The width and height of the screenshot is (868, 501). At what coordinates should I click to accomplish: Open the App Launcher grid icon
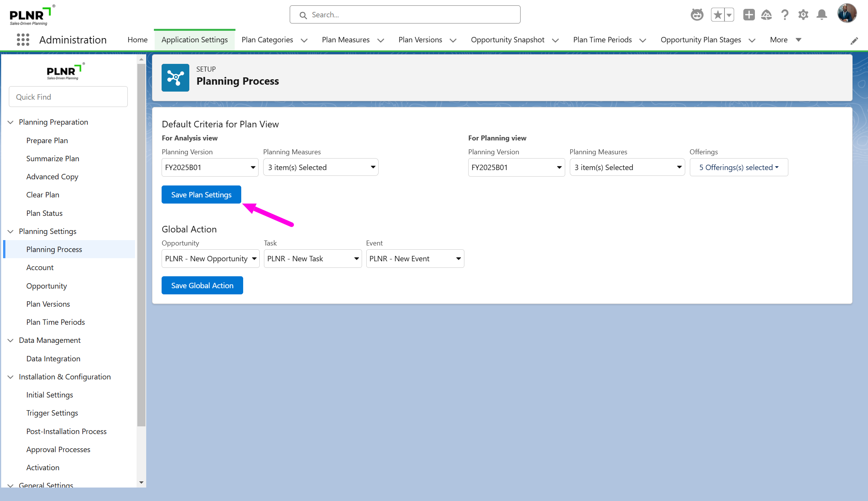pos(23,40)
